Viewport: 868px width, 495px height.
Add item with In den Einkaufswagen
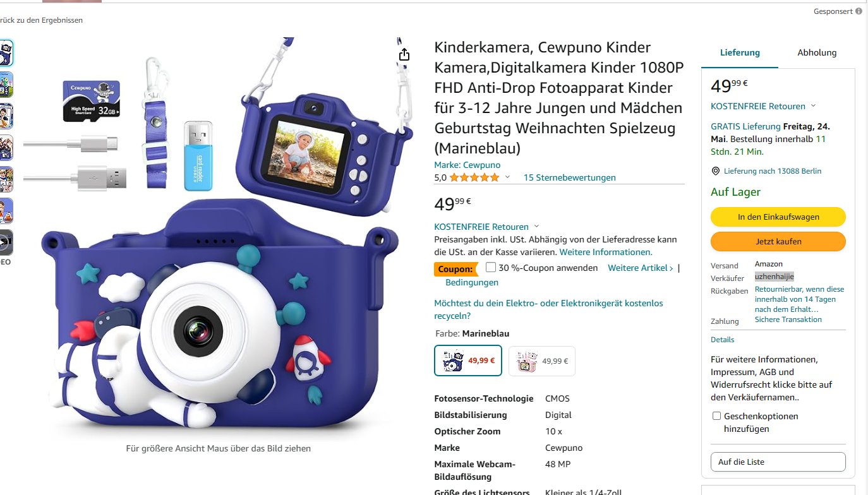778,217
